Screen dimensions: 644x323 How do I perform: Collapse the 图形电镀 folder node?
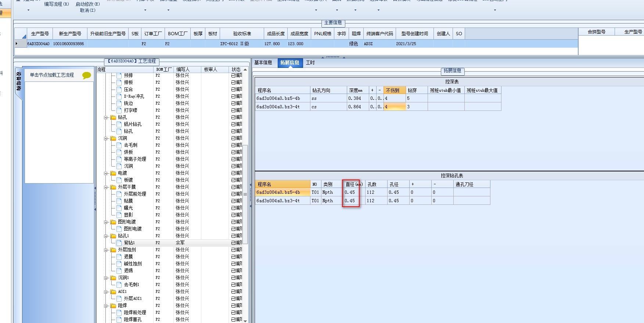click(x=106, y=222)
